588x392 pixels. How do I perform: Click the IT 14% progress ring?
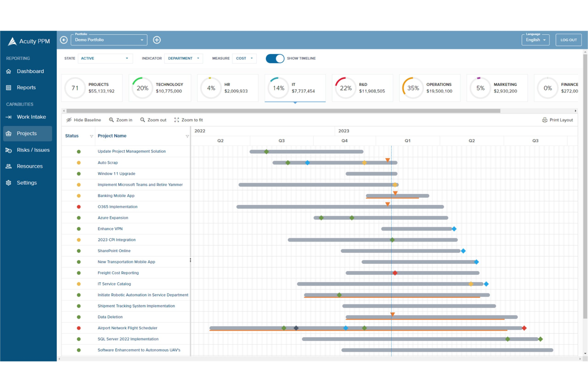[x=278, y=88]
